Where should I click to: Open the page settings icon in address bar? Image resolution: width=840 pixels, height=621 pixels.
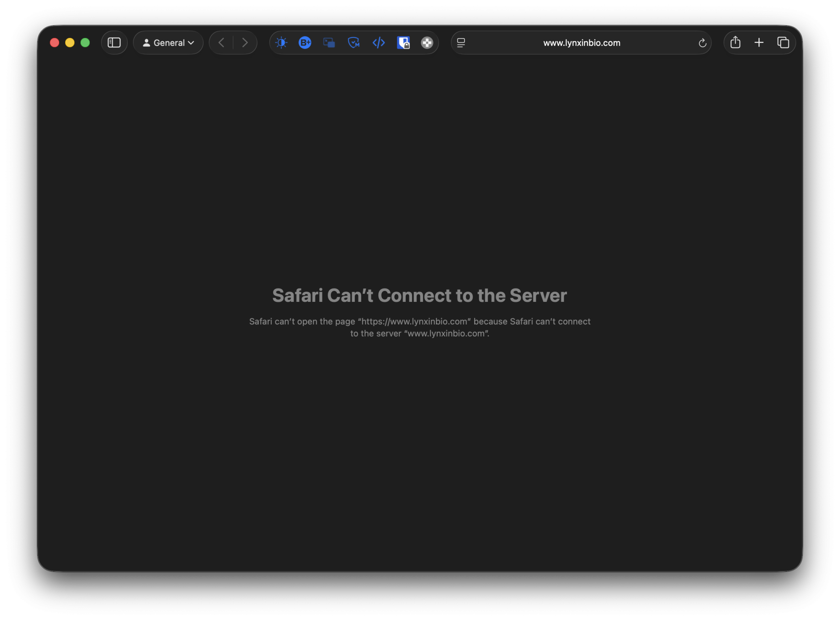(461, 42)
